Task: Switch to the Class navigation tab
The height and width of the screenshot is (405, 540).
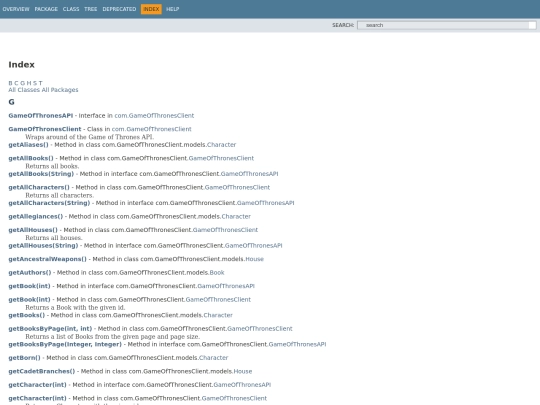Action: pos(71,9)
